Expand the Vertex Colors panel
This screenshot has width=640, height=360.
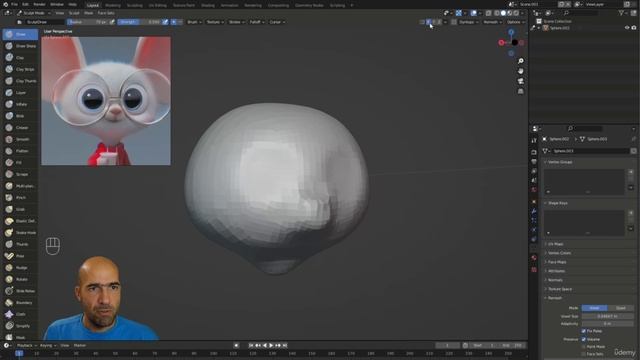[559, 253]
